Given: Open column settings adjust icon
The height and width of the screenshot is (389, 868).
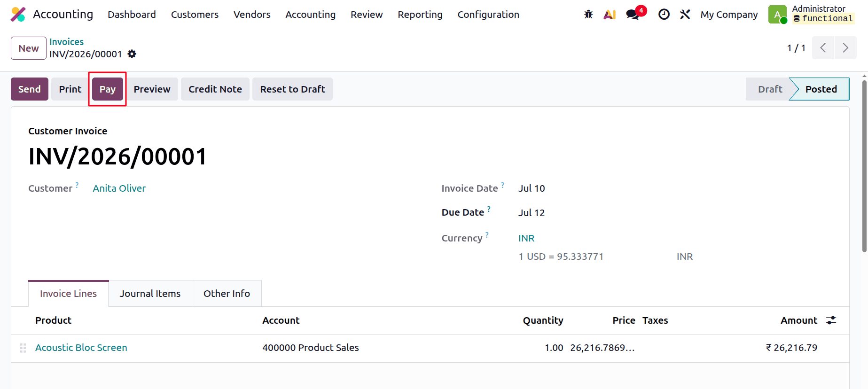Looking at the screenshot, I should pyautogui.click(x=831, y=320).
